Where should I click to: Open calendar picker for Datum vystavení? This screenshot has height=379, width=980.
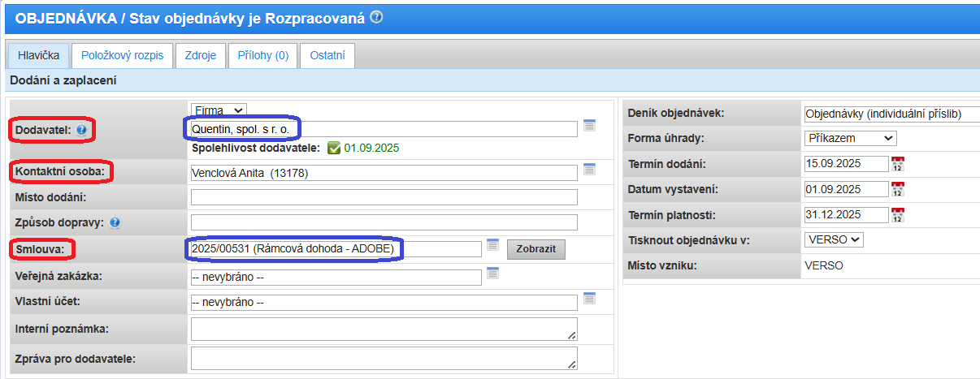tap(898, 189)
